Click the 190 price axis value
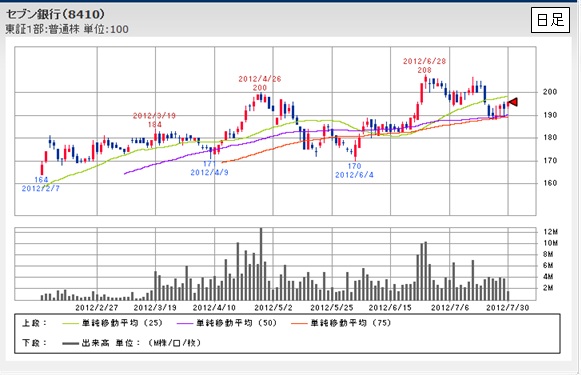The height and width of the screenshot is (375, 581). tap(550, 115)
